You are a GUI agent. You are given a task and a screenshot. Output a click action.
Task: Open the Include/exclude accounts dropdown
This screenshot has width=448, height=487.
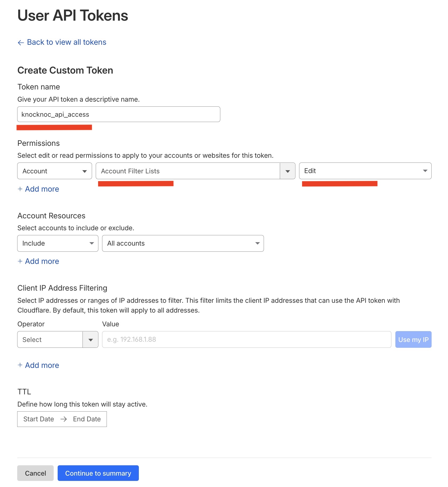(x=58, y=243)
